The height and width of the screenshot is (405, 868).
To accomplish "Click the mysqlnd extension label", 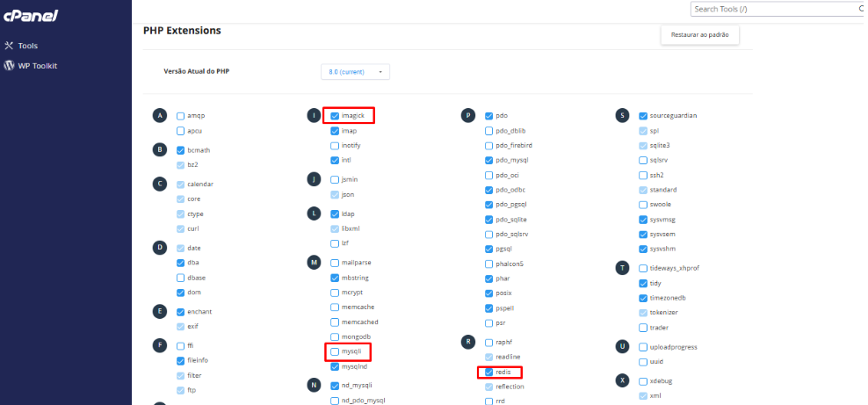I will tap(354, 366).
